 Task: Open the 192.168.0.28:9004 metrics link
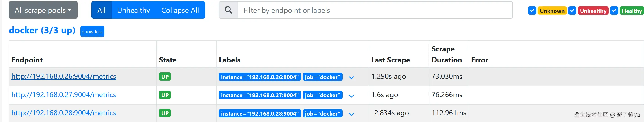tap(64, 113)
